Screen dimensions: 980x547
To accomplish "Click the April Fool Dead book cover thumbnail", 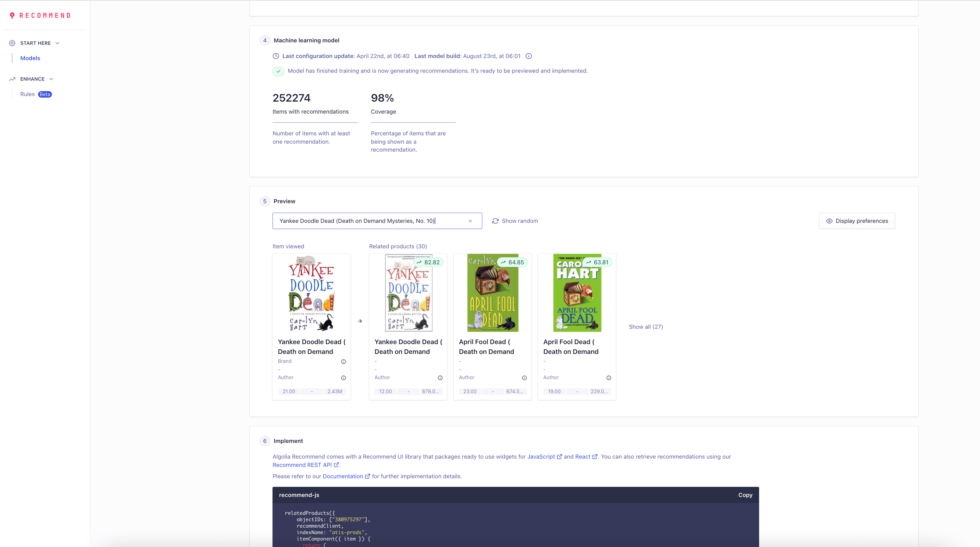I will pyautogui.click(x=492, y=293).
